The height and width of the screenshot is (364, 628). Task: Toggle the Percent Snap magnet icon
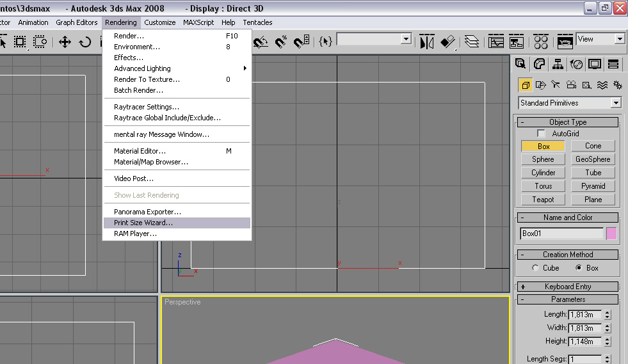(x=281, y=42)
